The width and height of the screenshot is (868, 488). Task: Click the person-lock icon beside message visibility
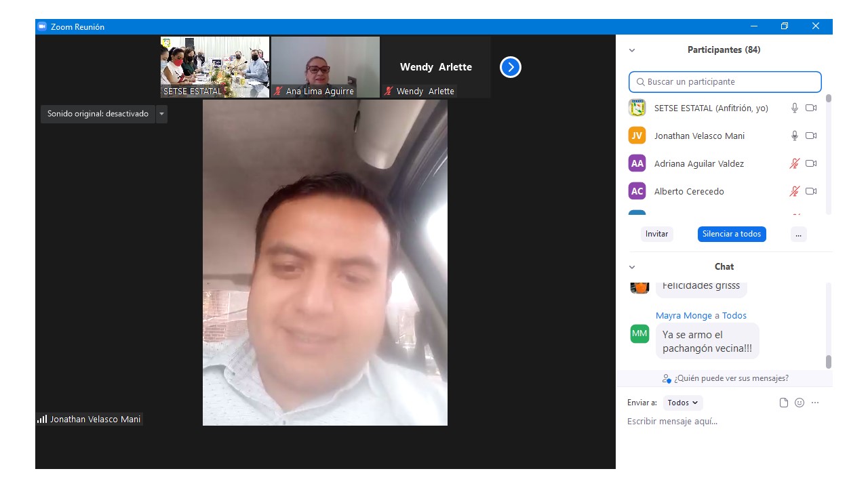tap(667, 378)
